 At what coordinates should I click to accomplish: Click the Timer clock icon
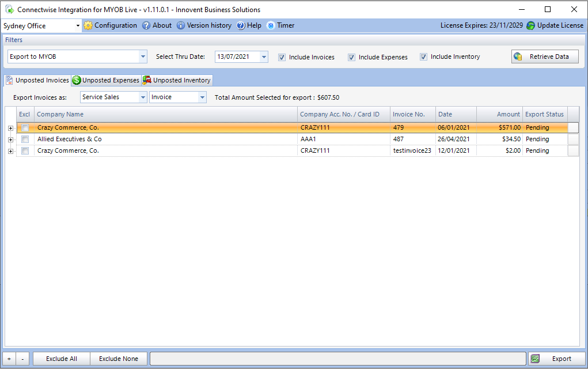[x=271, y=25]
